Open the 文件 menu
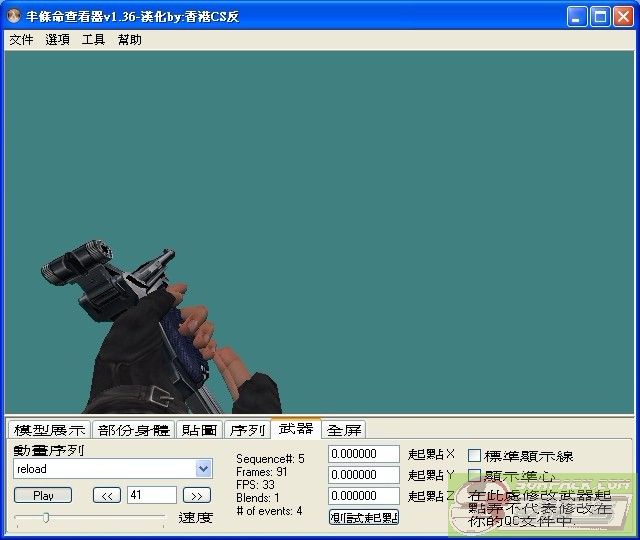Image resolution: width=640 pixels, height=540 pixels. click(x=21, y=40)
